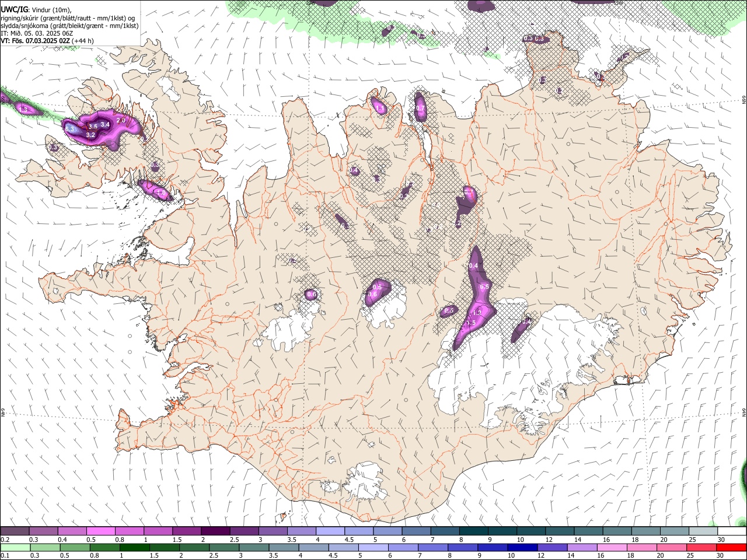Screen dimensions: 747x560
Task: Click the 'VT: Fös. 07.03.2025 02Z (+44 h)' line
Action: 47,41
